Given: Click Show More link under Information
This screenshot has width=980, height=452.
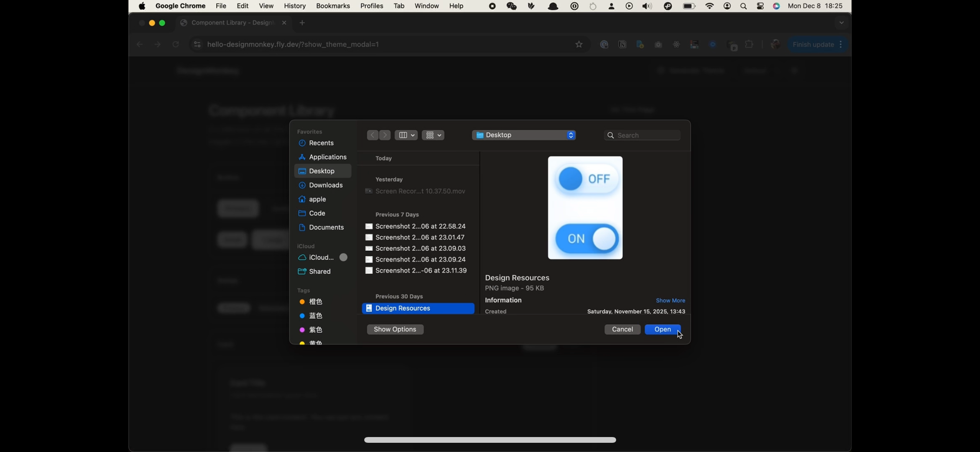Looking at the screenshot, I should click(x=670, y=301).
